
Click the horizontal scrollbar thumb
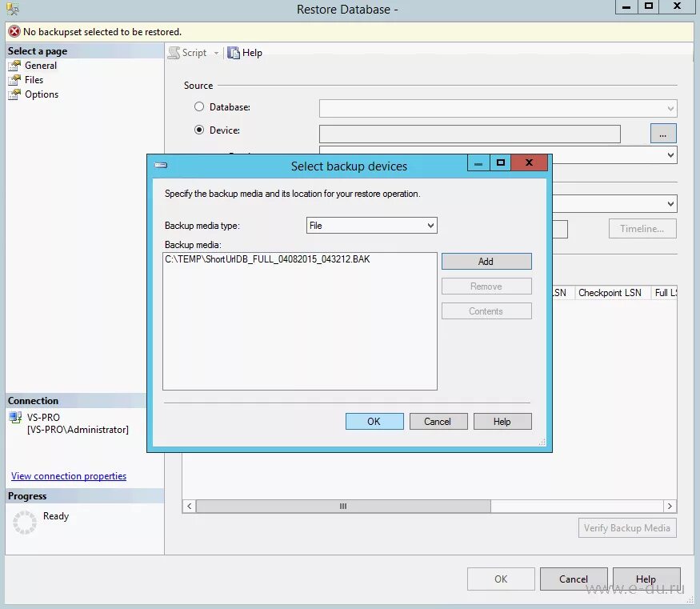pos(343,506)
